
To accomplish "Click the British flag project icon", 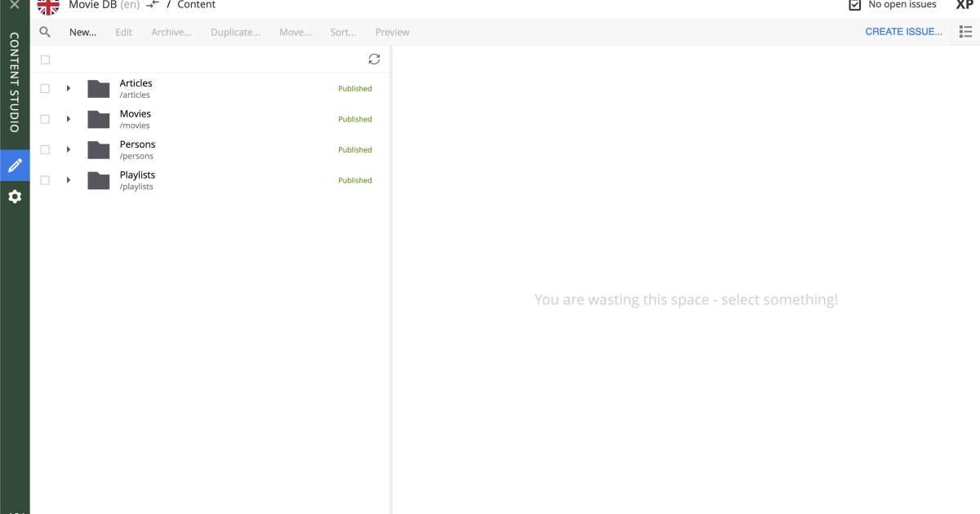I will coord(48,7).
